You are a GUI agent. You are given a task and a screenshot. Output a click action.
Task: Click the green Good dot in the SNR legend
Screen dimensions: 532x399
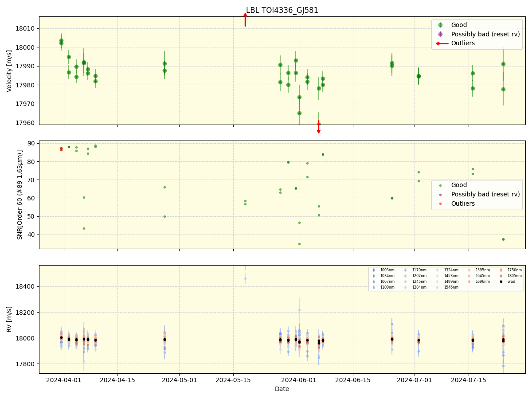point(440,185)
